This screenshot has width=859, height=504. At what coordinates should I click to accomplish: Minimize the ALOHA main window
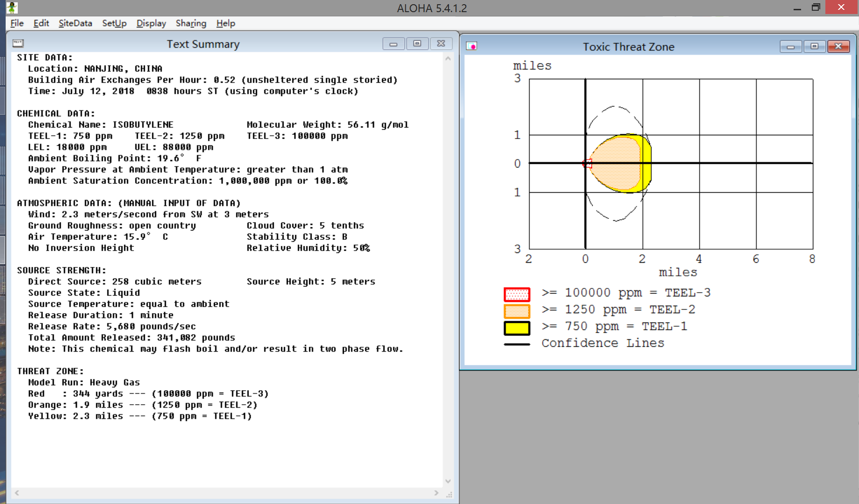(797, 7)
